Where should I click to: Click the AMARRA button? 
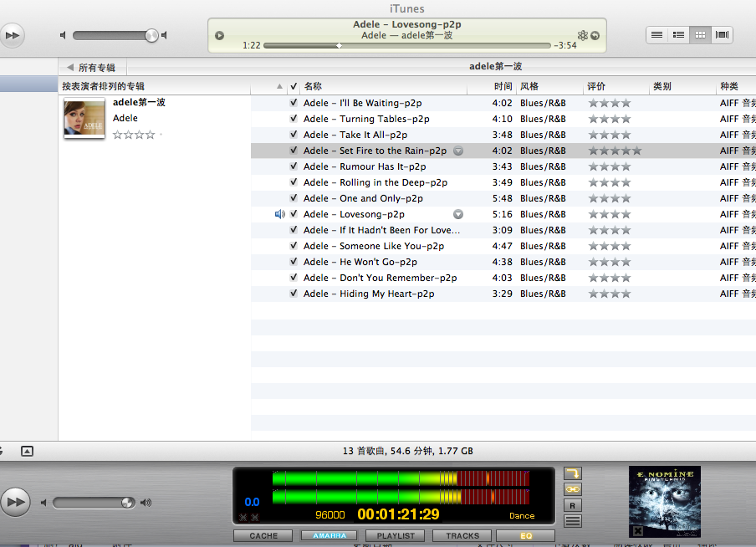coord(329,535)
